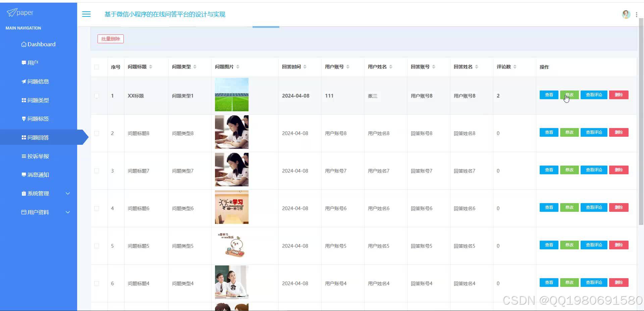This screenshot has width=644, height=311.
Task: Check the 问题标题7 row checkbox
Action: coord(97,171)
